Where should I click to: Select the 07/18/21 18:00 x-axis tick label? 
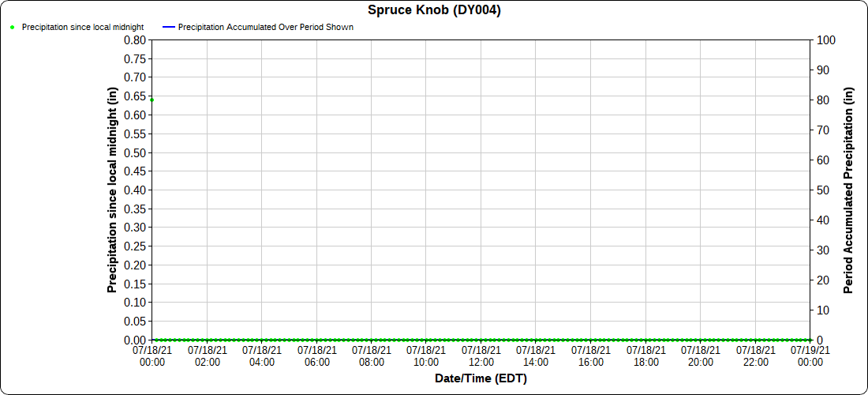click(x=645, y=355)
